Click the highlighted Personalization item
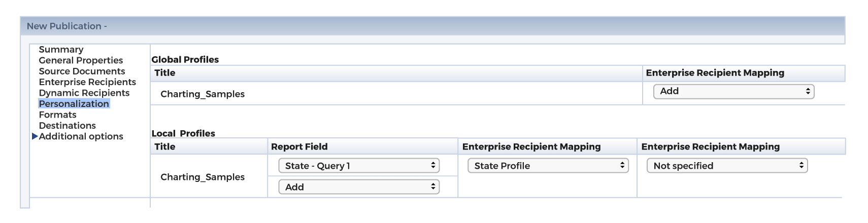The image size is (868, 223). (x=74, y=103)
